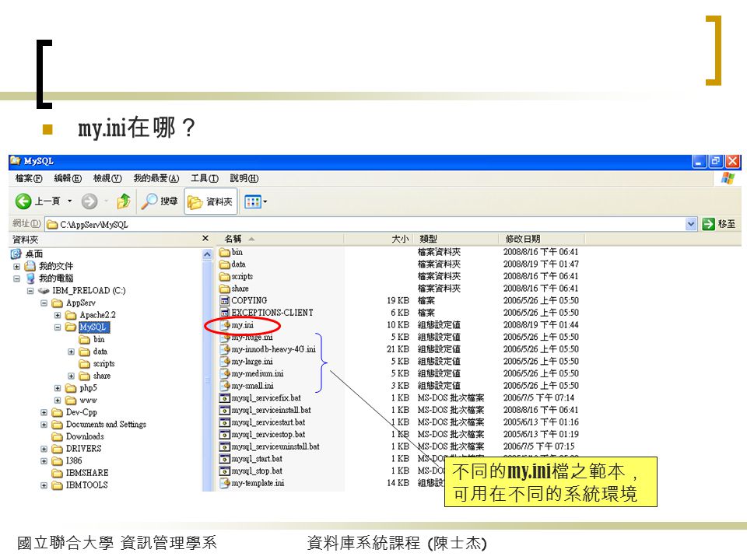Open the 我的最愛(A) menu

tap(156, 179)
